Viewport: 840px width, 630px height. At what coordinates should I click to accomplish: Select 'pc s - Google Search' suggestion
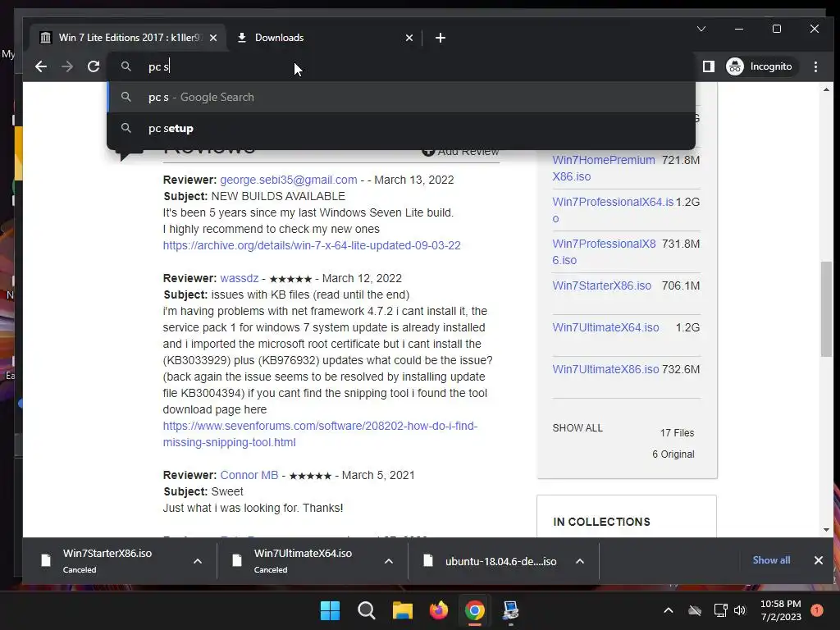tap(402, 97)
